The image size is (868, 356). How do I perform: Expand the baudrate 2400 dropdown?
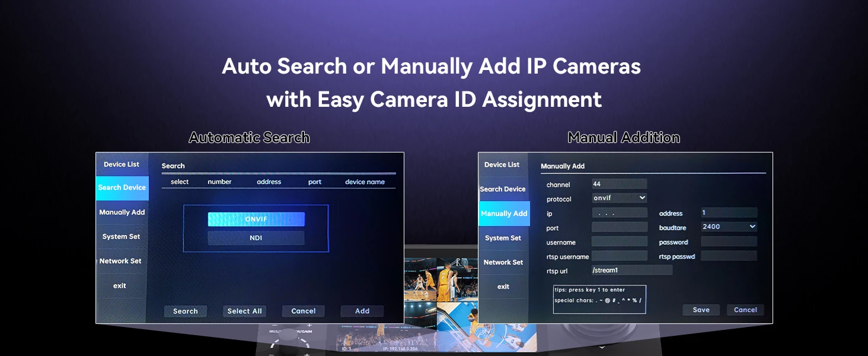point(729,227)
